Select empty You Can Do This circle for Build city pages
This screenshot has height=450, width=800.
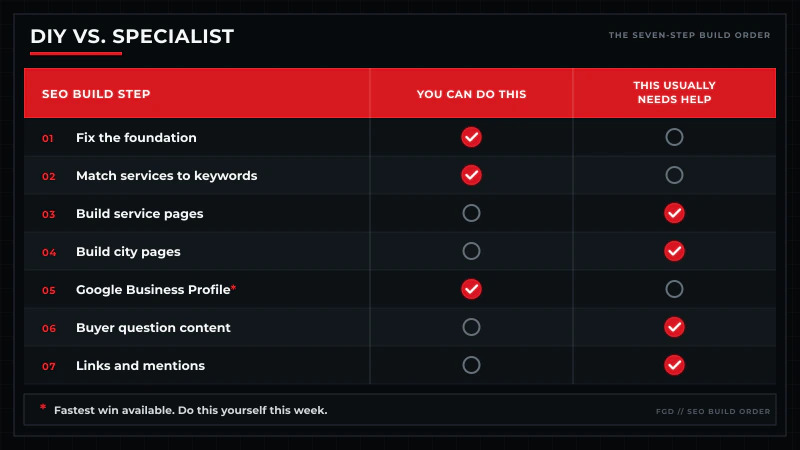click(x=471, y=251)
